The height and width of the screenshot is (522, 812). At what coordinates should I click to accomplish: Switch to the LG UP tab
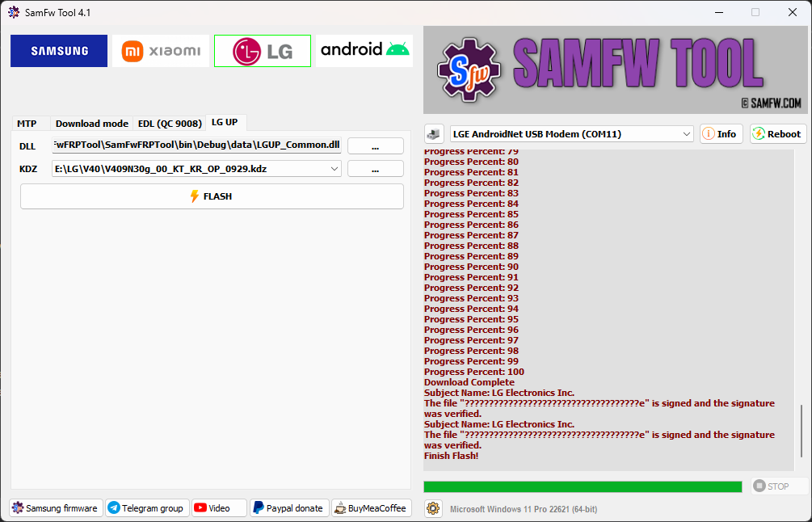(x=225, y=122)
